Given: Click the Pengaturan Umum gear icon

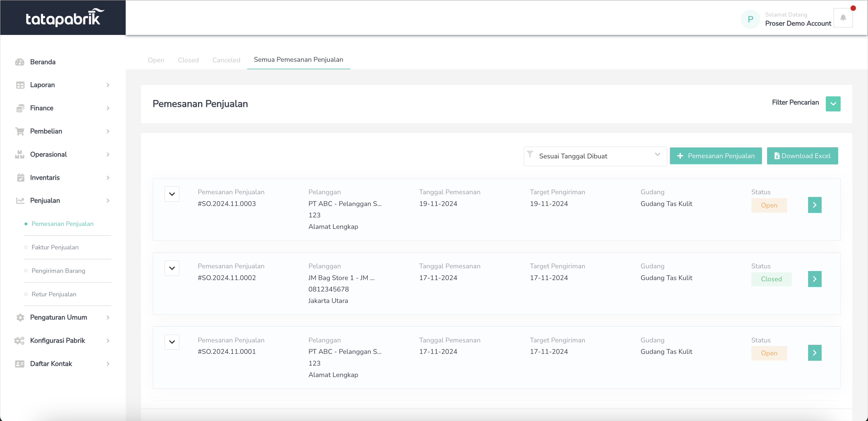Looking at the screenshot, I should click(20, 317).
